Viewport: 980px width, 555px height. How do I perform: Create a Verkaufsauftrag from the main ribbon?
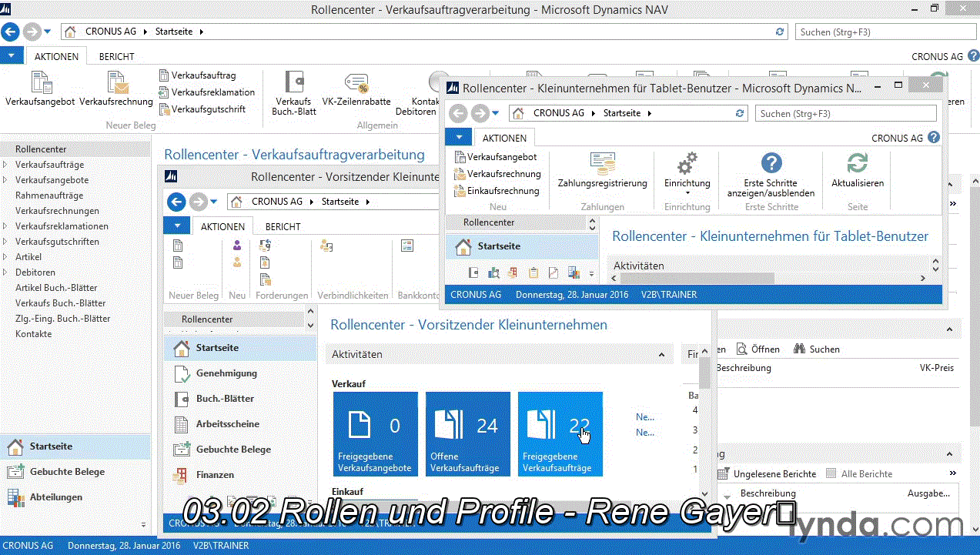point(197,75)
